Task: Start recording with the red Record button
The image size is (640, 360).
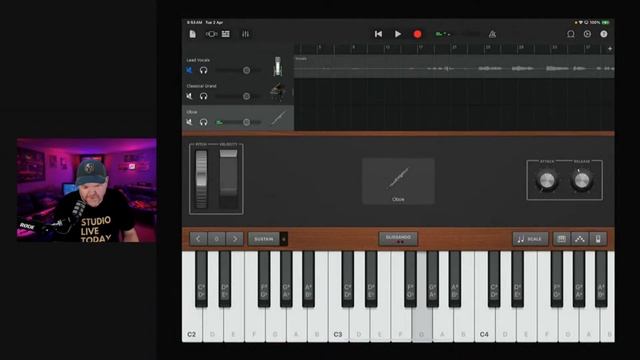Action: [x=417, y=34]
